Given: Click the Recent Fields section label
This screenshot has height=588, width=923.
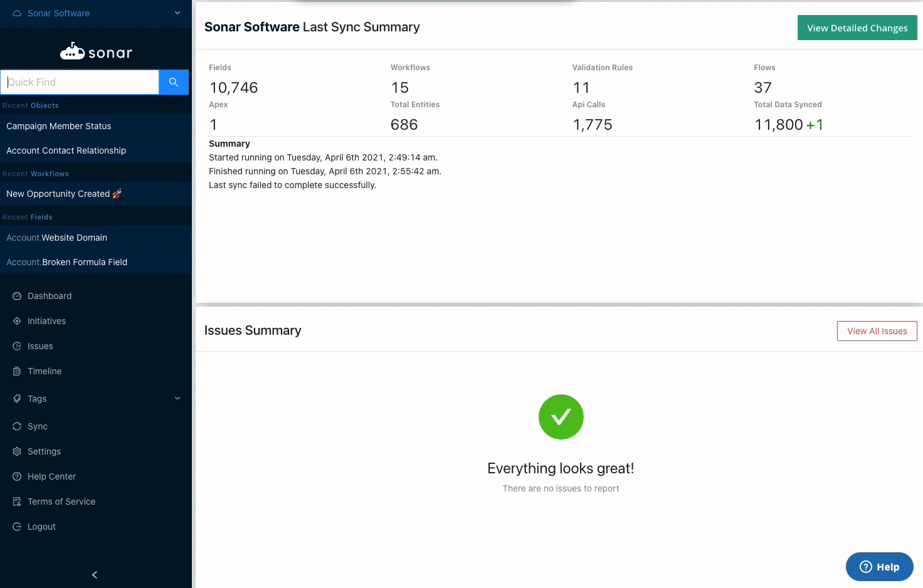Looking at the screenshot, I should pyautogui.click(x=28, y=217).
